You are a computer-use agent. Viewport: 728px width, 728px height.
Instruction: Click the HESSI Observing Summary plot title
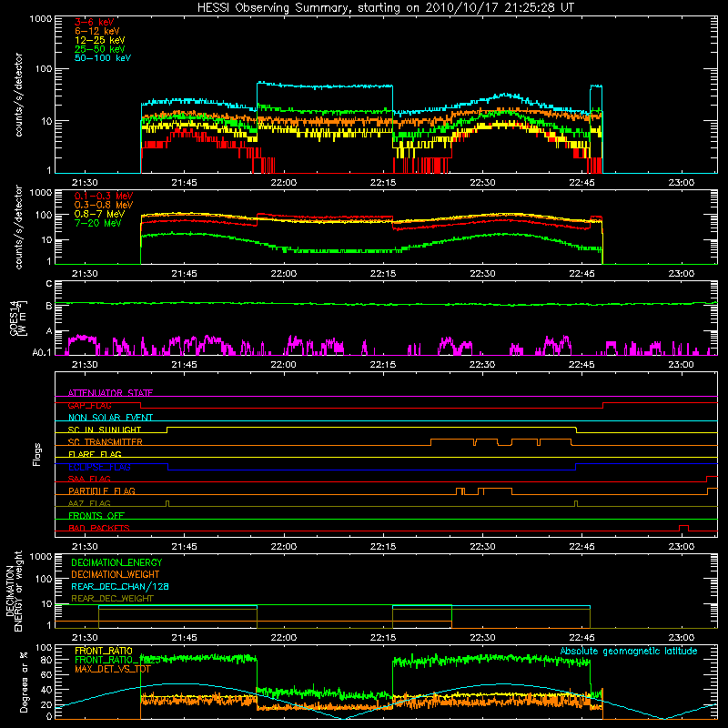[385, 8]
